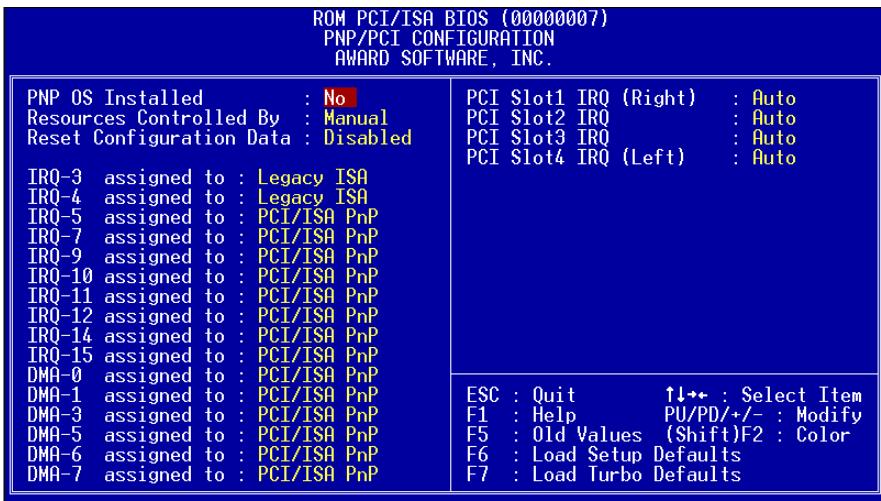This screenshot has height=501, width=881.
Task: Select IRQ-3 Legacy ISA setting
Action: 312,178
